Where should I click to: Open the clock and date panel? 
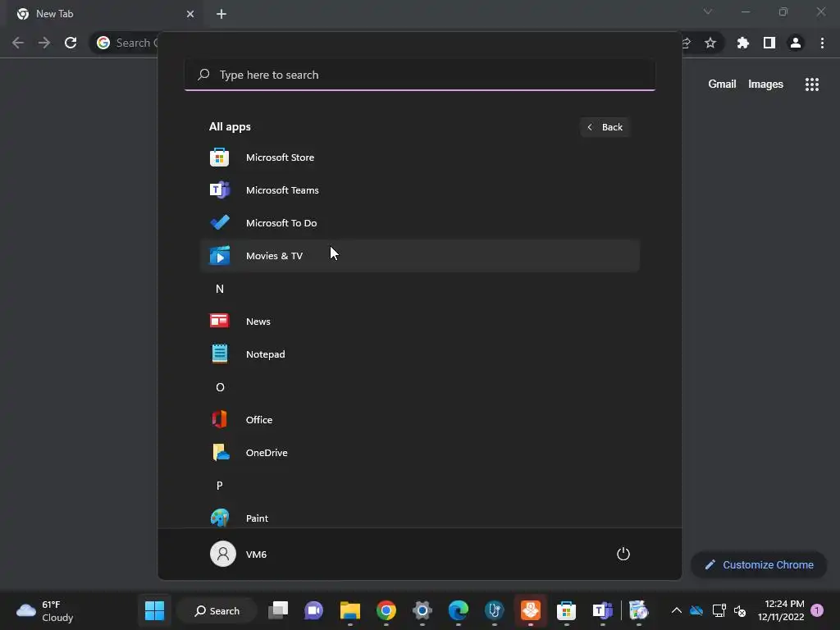pos(781,610)
